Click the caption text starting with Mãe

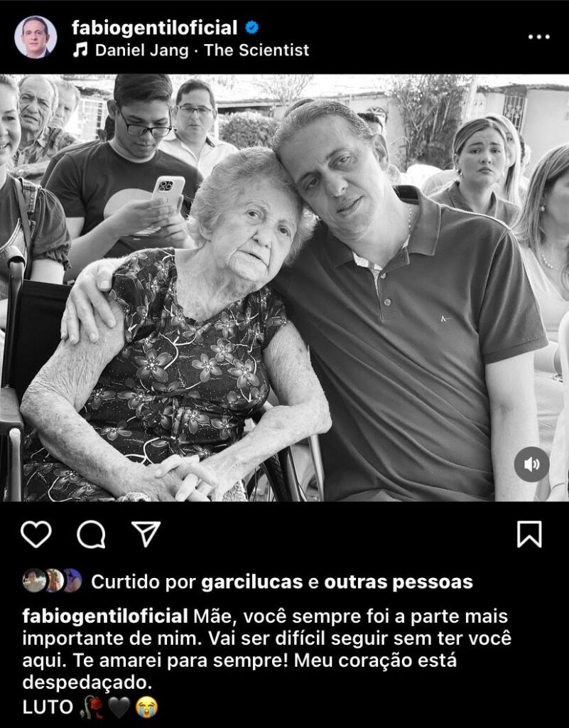click(x=266, y=650)
